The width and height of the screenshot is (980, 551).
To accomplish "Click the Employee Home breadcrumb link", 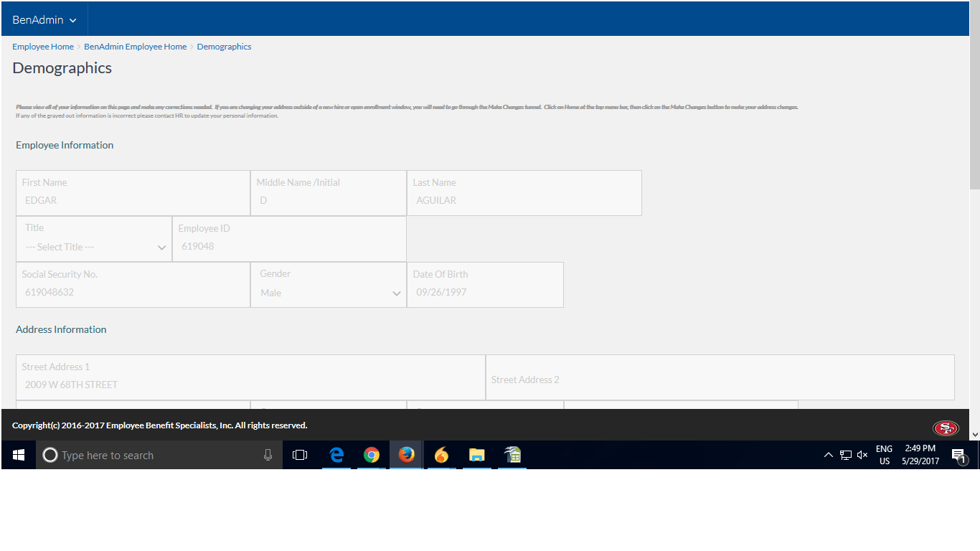I will point(43,47).
